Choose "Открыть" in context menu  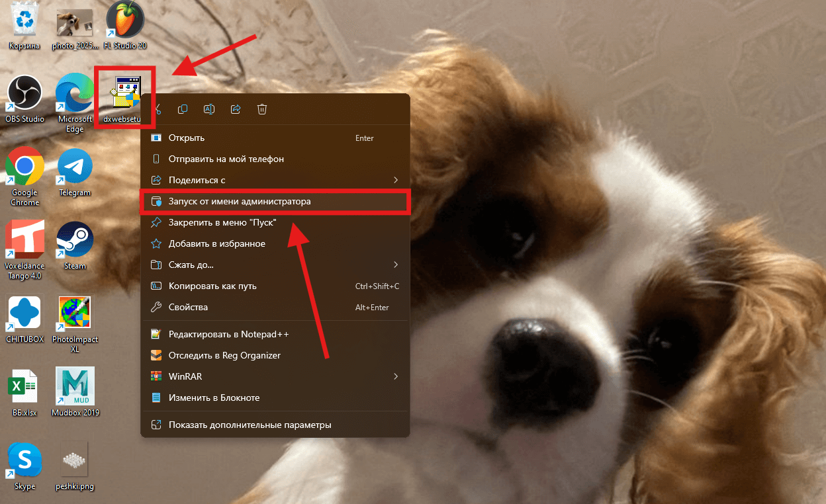[x=187, y=138]
